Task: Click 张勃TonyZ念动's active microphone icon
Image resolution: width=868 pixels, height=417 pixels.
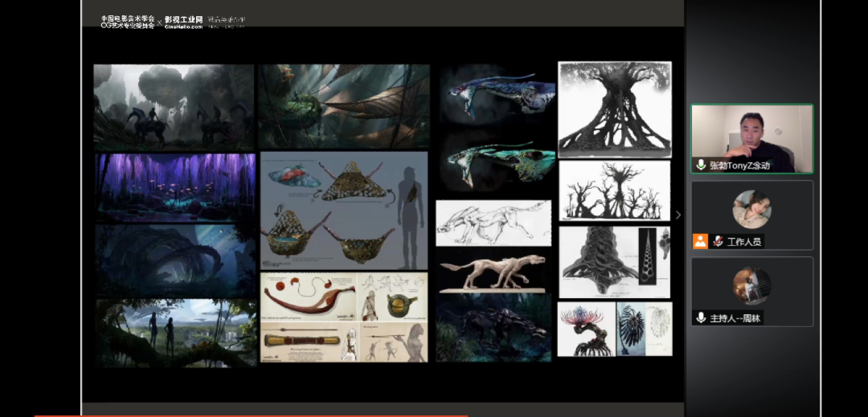Action: pos(701,165)
